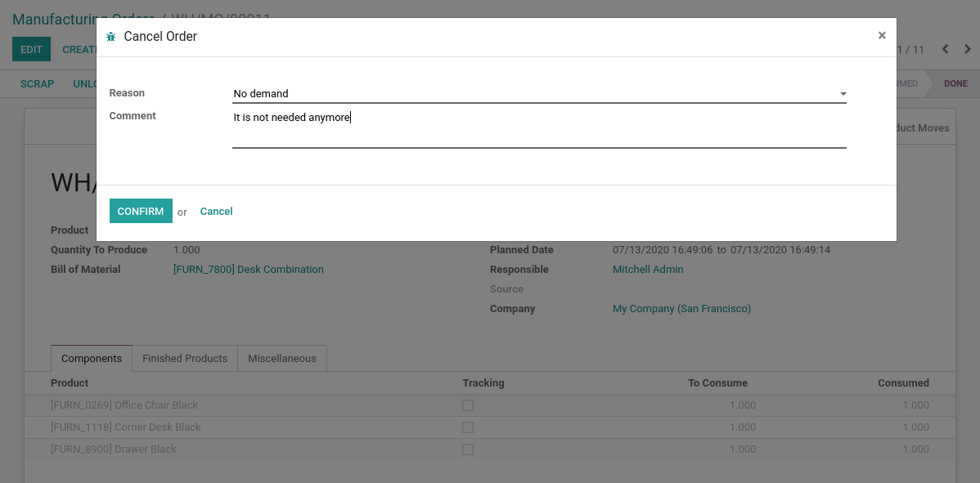Click the EDIT button
This screenshot has width=980, height=483.
pyautogui.click(x=31, y=49)
